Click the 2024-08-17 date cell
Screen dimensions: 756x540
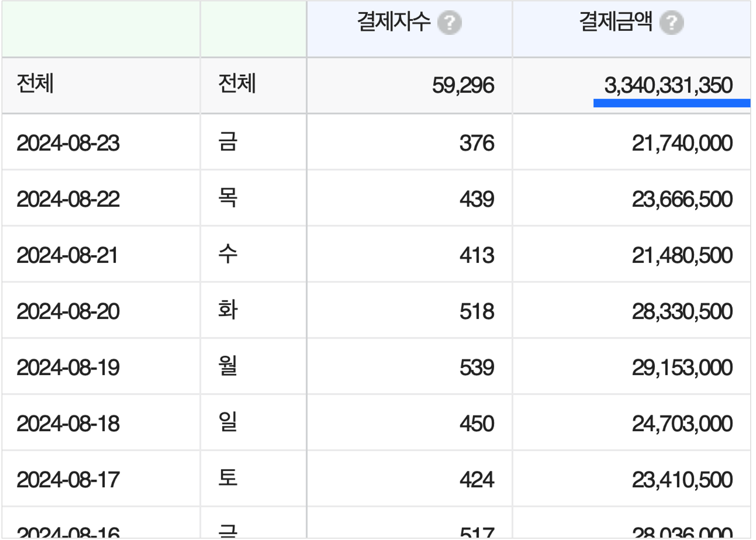click(68, 479)
